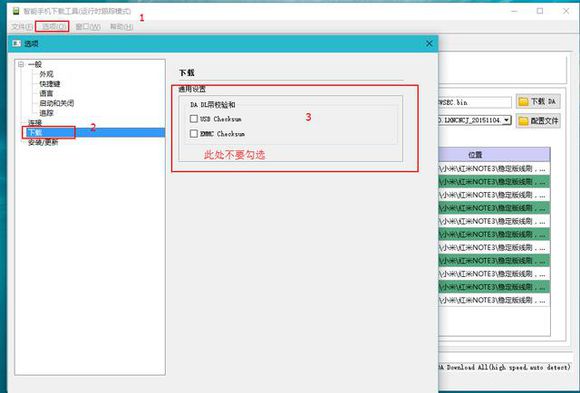Select 语言 in the options tree
The width and height of the screenshot is (580, 393).
pos(46,94)
